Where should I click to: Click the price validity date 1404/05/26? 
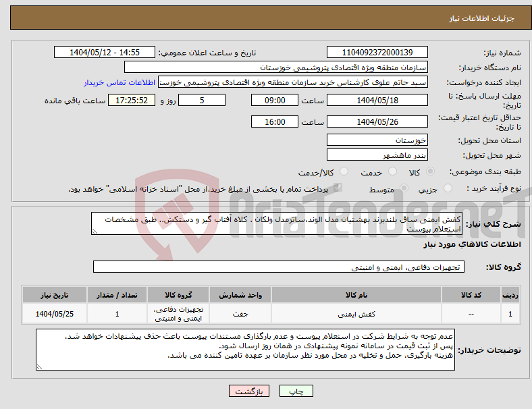(x=377, y=121)
